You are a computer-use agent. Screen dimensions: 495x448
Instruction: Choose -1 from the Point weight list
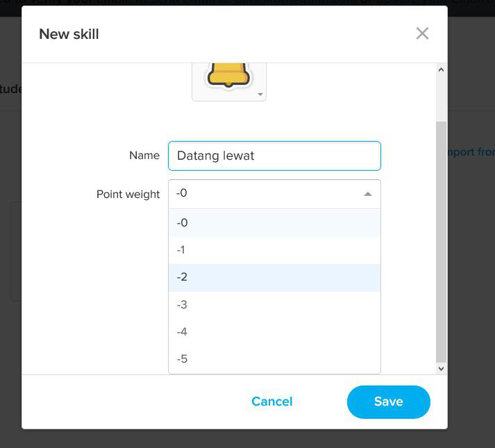click(x=274, y=250)
